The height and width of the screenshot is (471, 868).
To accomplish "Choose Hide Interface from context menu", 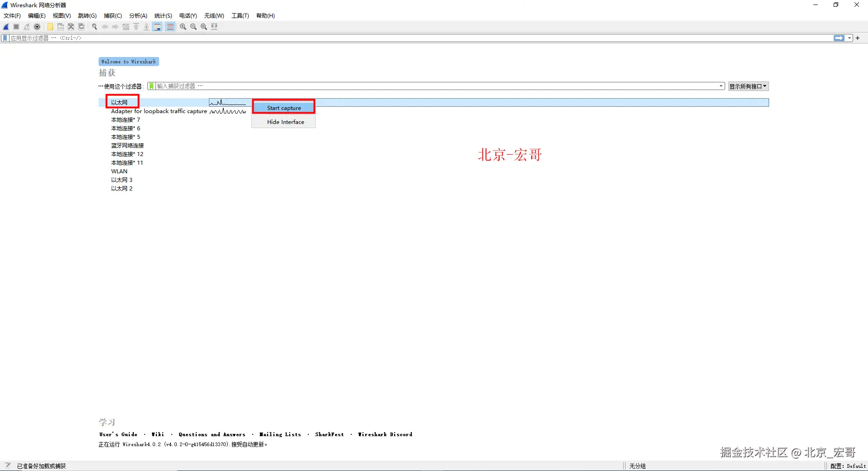I will 283,122.
